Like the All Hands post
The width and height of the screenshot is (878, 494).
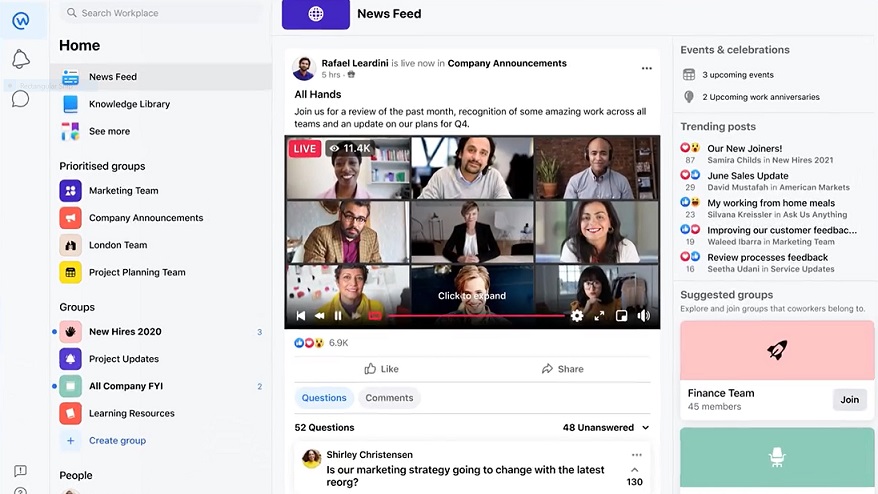(381, 369)
